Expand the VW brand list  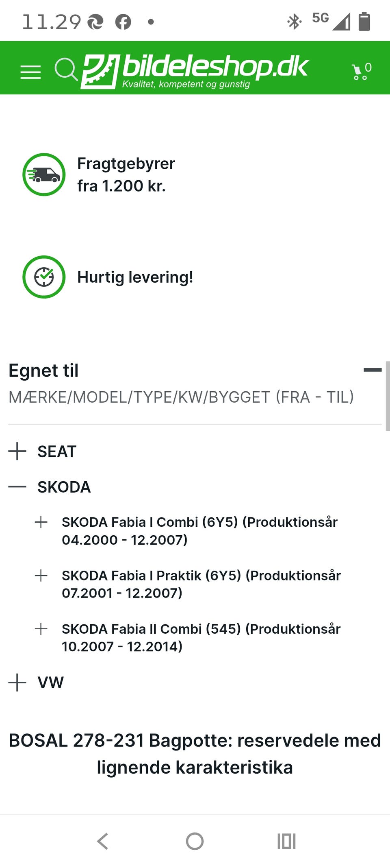pyautogui.click(x=17, y=682)
